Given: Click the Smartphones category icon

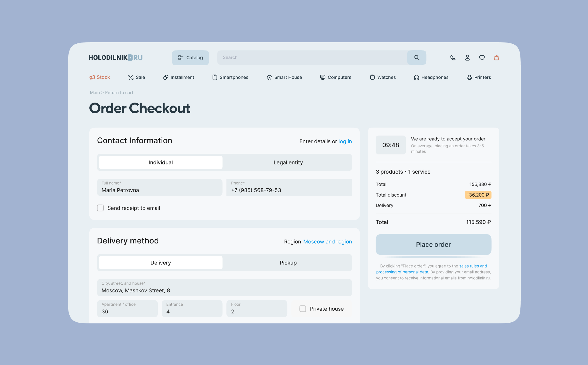Looking at the screenshot, I should (x=215, y=77).
